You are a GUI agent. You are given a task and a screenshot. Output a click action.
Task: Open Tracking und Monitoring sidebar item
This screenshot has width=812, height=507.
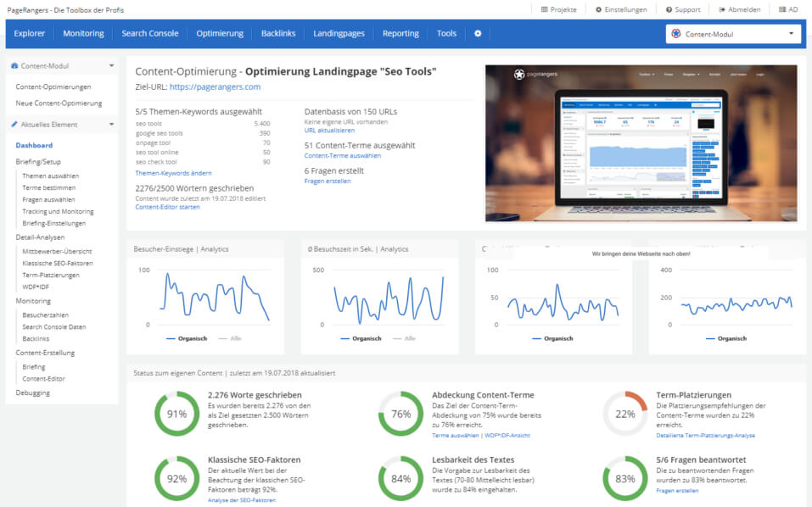pos(58,212)
